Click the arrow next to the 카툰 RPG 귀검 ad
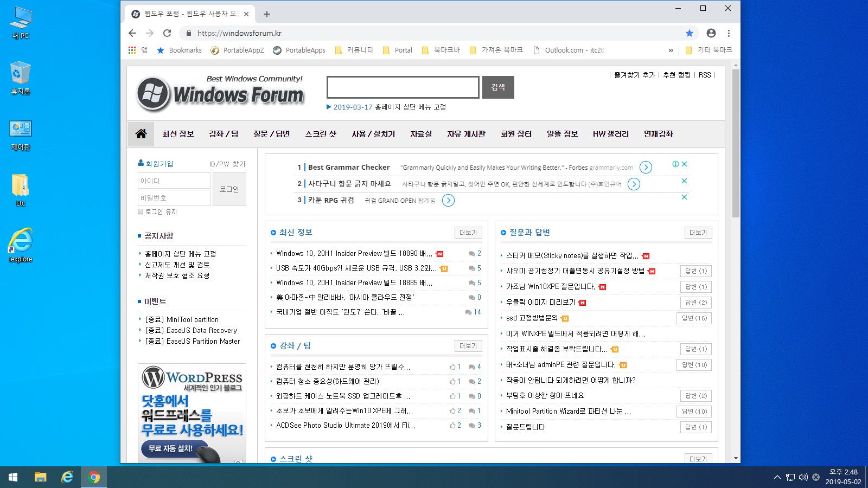 click(x=448, y=201)
